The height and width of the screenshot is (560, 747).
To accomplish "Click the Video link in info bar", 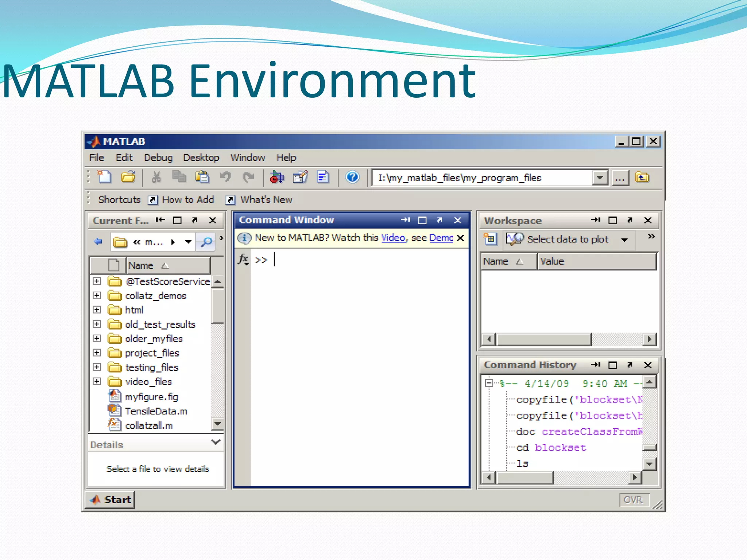I will pyautogui.click(x=393, y=238).
